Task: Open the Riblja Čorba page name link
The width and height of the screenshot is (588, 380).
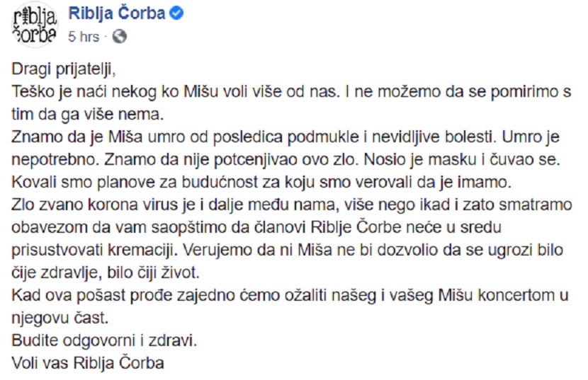Action: [117, 13]
